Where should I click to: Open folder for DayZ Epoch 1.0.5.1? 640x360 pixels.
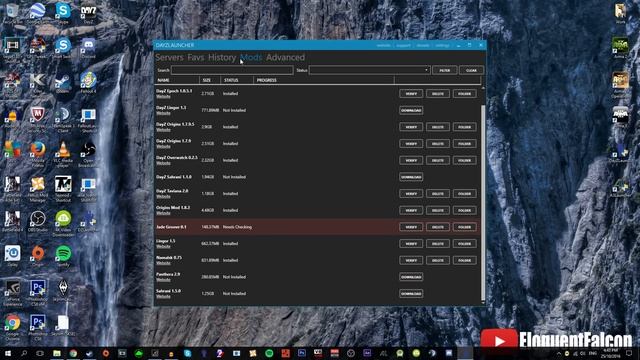pyautogui.click(x=464, y=94)
